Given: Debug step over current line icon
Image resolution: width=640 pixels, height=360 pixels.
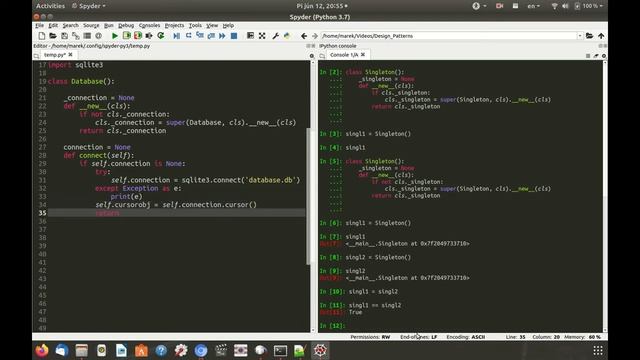Looking at the screenshot, I should point(188,36).
